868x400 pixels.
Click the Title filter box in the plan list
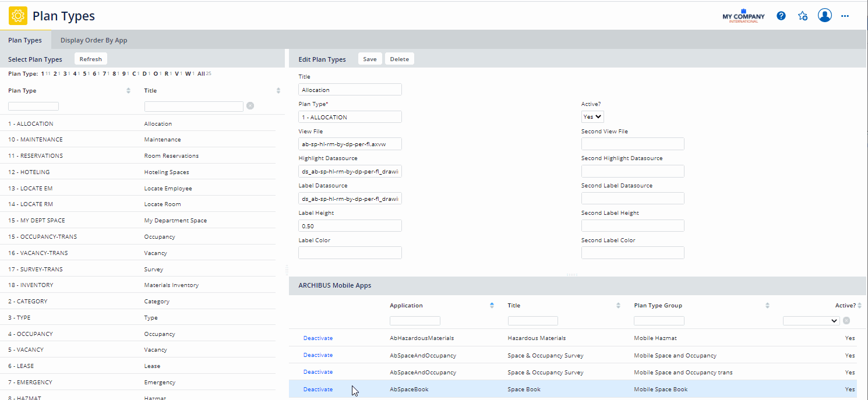pos(194,107)
